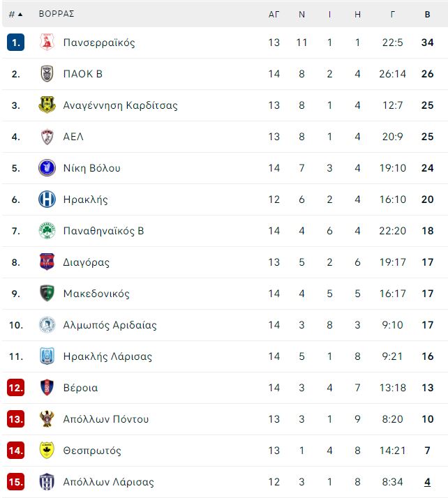Open the Διαγόρας team link
This screenshot has width=448, height=498.
[x=86, y=262]
